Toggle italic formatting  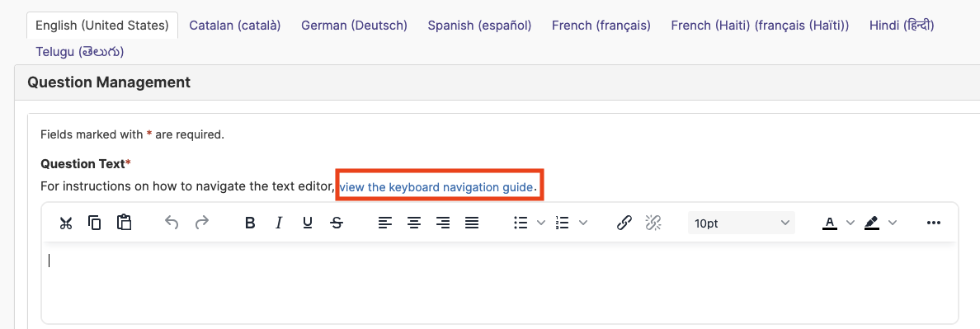tap(279, 223)
